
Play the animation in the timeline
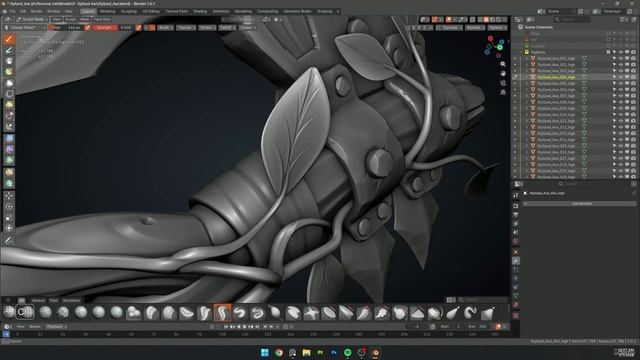(245, 327)
